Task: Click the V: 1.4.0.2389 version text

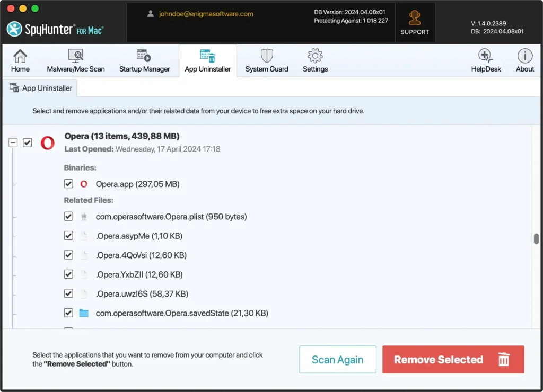Action: coord(488,23)
